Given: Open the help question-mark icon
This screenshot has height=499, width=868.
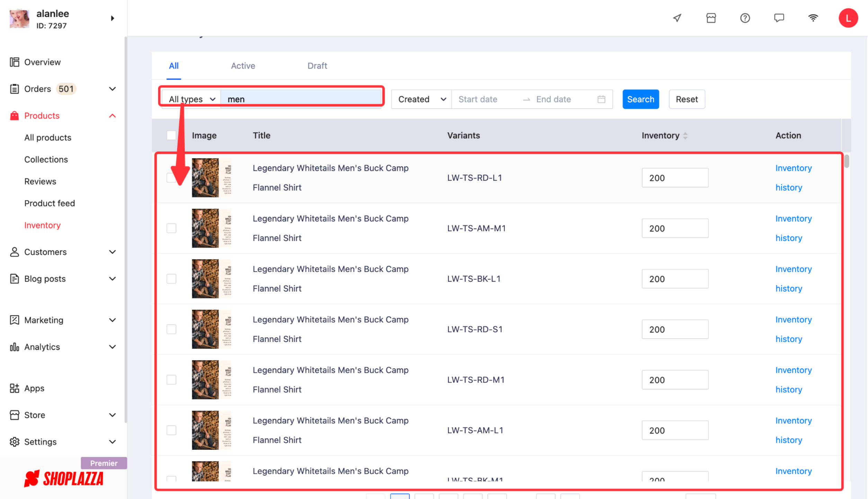Looking at the screenshot, I should coord(745,18).
